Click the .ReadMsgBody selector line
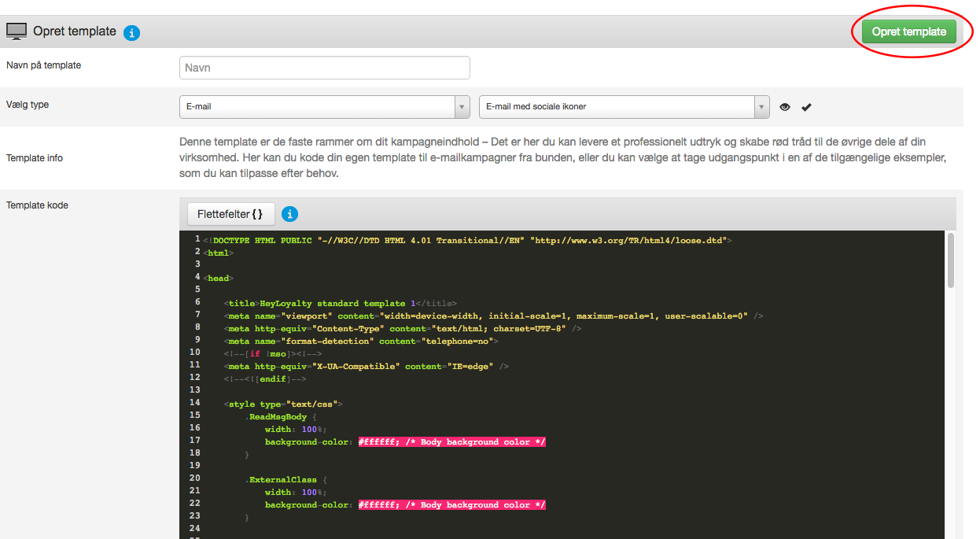 tap(281, 416)
